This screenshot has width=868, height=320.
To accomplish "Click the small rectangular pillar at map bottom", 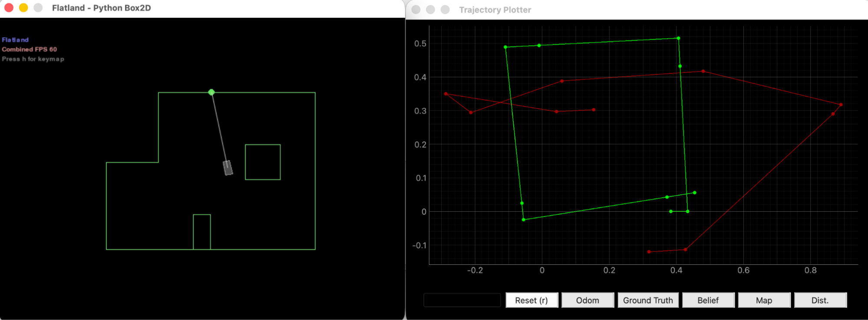I will pyautogui.click(x=202, y=232).
